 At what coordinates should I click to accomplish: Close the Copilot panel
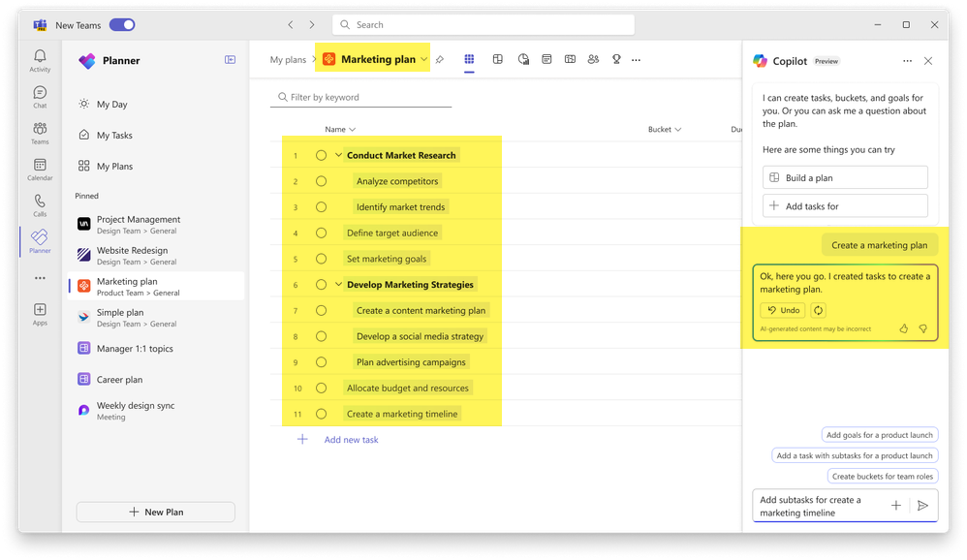(928, 61)
